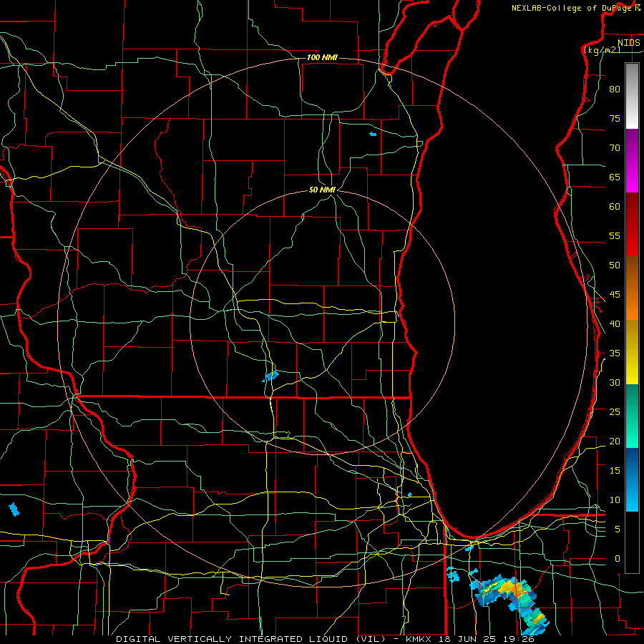Click the 50 NMI range ring label

tap(323, 190)
